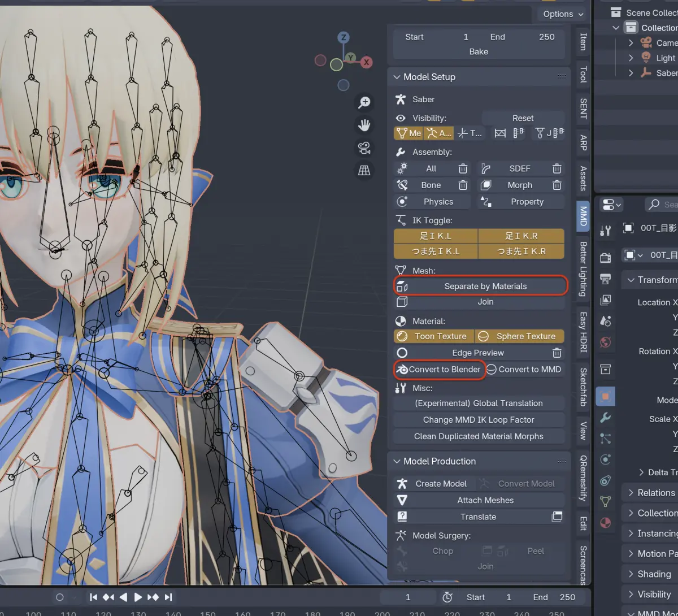The image size is (678, 616).
Task: Click Clean Duplicated Material Morphs button
Action: (x=479, y=436)
